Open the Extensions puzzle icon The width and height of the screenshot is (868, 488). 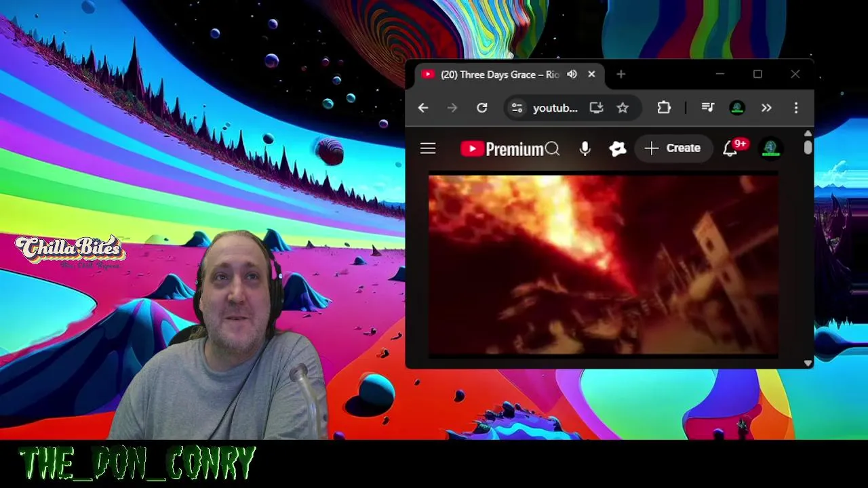pyautogui.click(x=664, y=108)
